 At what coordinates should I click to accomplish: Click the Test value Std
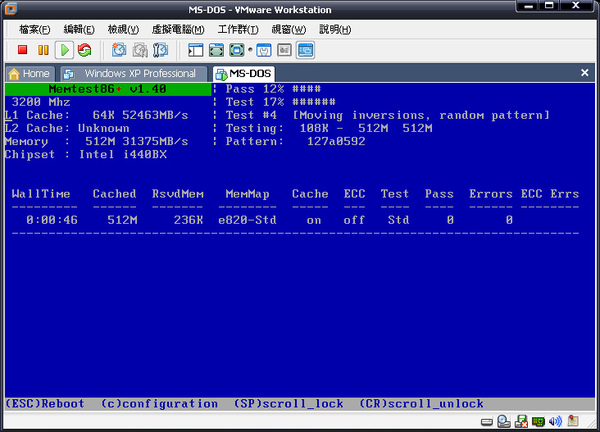(398, 220)
